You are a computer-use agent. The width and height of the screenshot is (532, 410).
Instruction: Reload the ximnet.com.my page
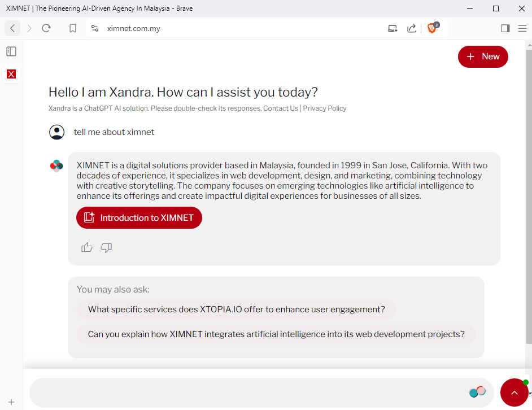46,28
